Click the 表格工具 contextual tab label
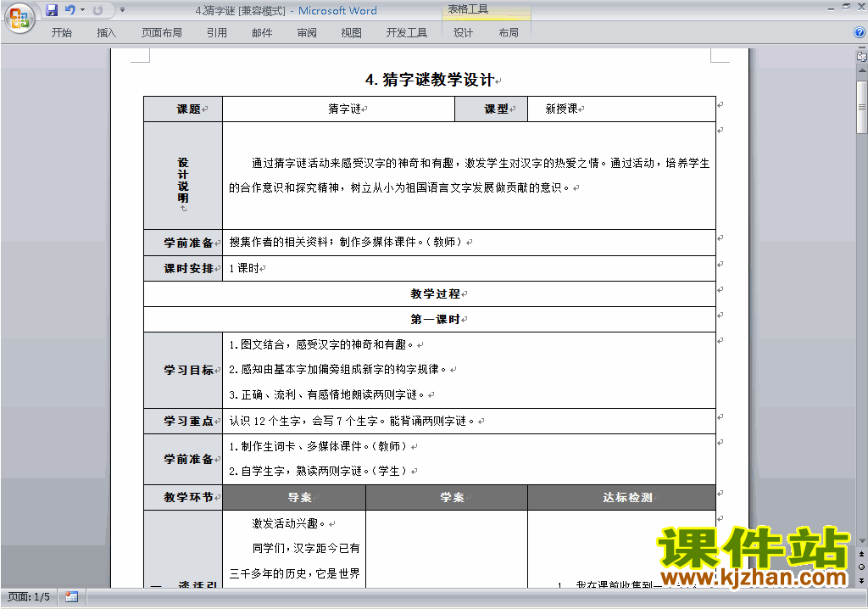Image resolution: width=868 pixels, height=609 pixels. coord(468,9)
